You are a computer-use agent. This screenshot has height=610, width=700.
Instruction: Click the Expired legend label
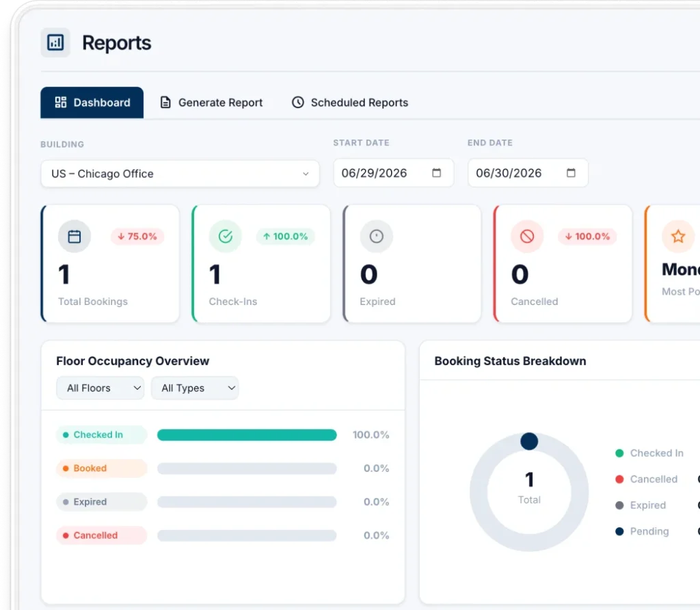(648, 505)
